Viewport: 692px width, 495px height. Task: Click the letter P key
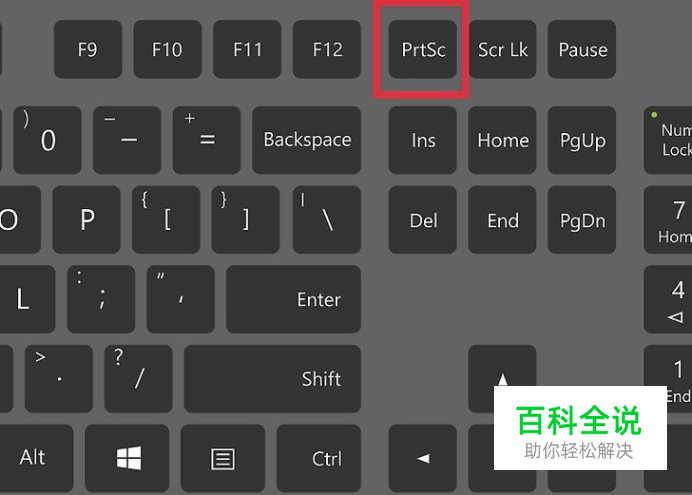(86, 220)
